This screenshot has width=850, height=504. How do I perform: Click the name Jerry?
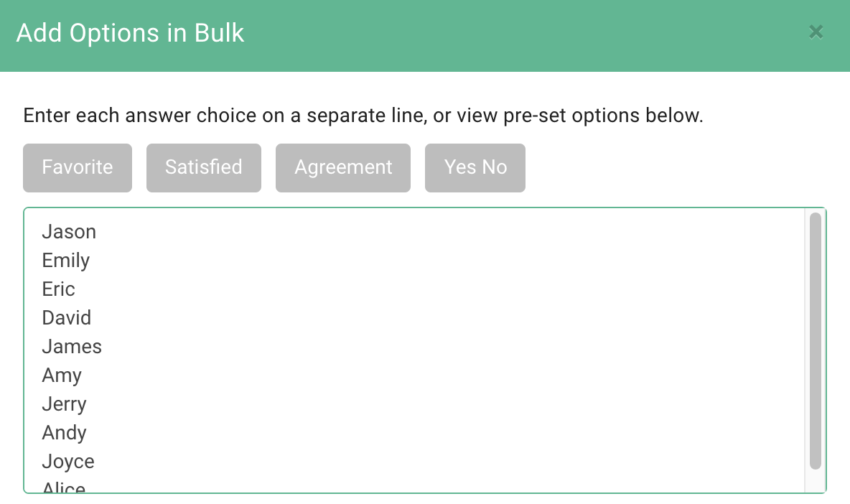[64, 403]
